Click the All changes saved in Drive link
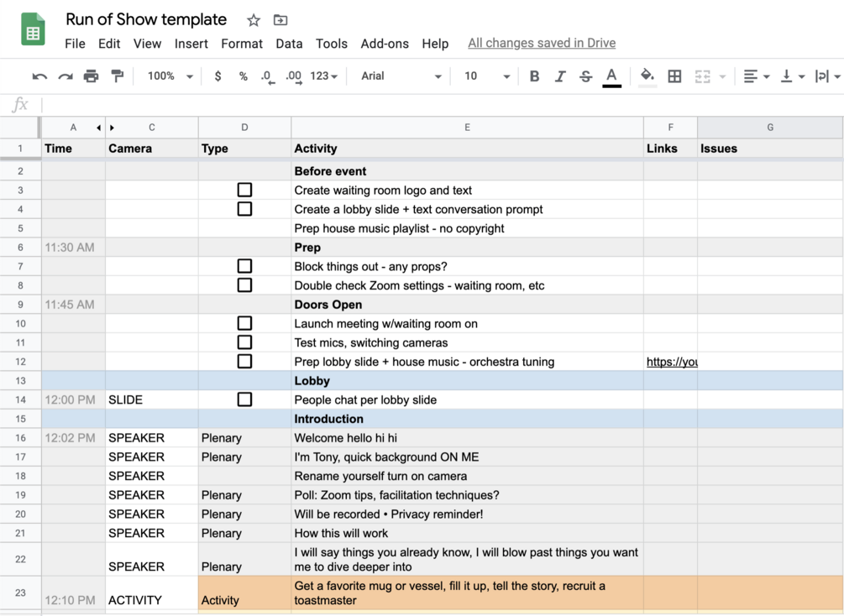The height and width of the screenshot is (616, 844). [542, 43]
